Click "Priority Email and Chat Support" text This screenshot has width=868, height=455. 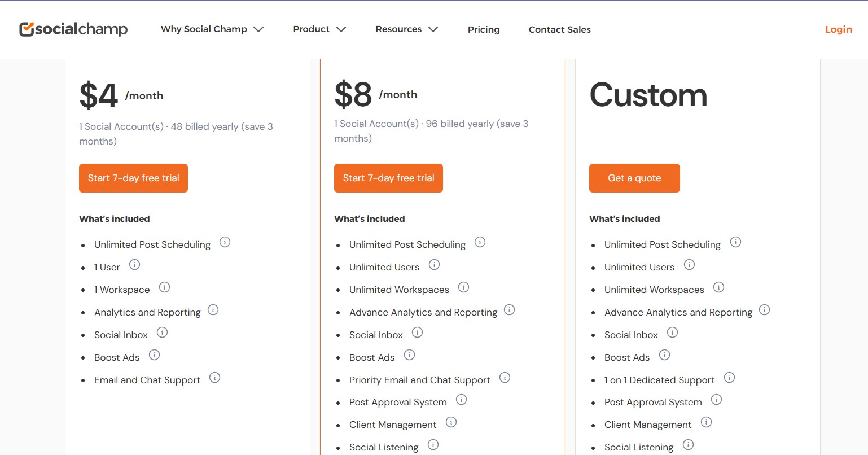click(x=420, y=380)
